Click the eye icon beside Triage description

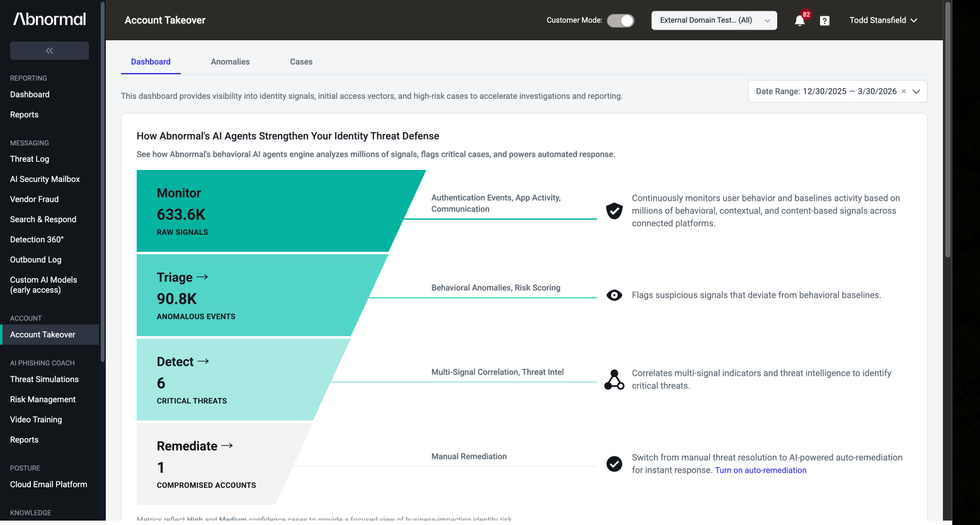pyautogui.click(x=614, y=295)
